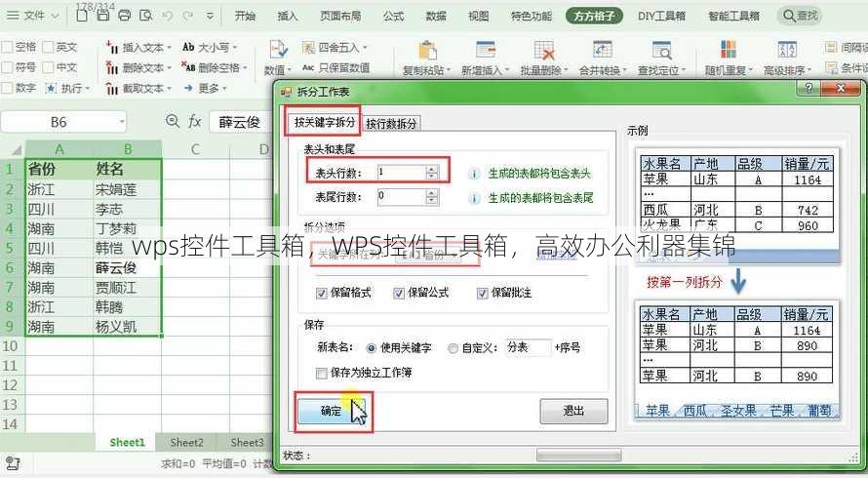The width and height of the screenshot is (868, 478).
Task: Click the 确定 button
Action: pyautogui.click(x=334, y=411)
